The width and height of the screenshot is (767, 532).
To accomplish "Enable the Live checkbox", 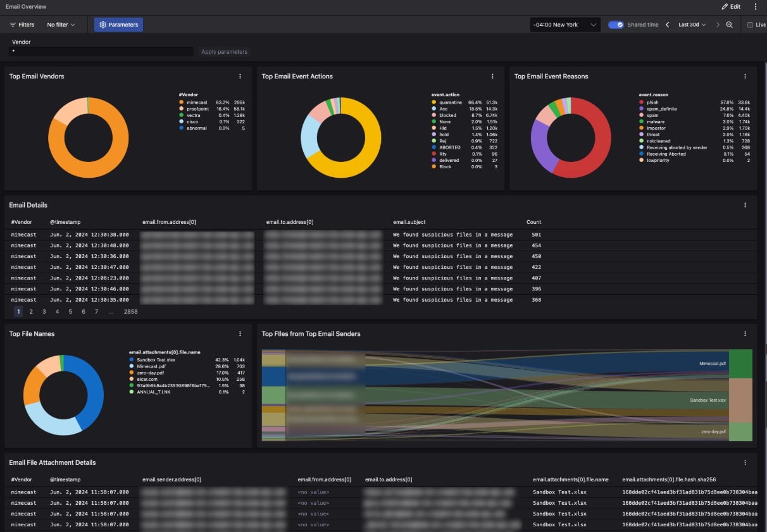I will [x=750, y=25].
